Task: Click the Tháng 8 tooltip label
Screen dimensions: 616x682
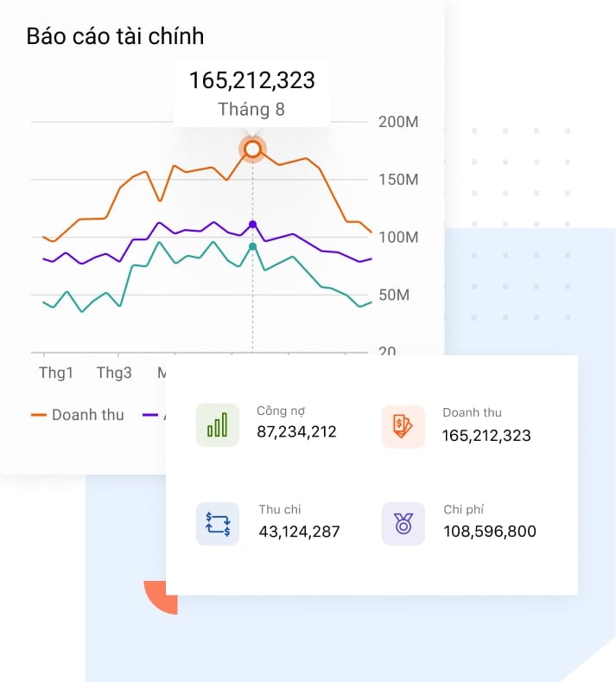Action: [251, 110]
